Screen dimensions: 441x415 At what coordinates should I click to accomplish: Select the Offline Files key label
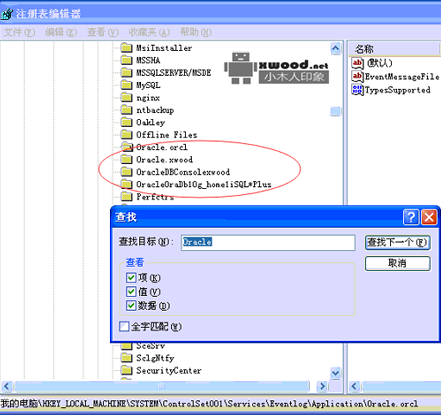167,135
